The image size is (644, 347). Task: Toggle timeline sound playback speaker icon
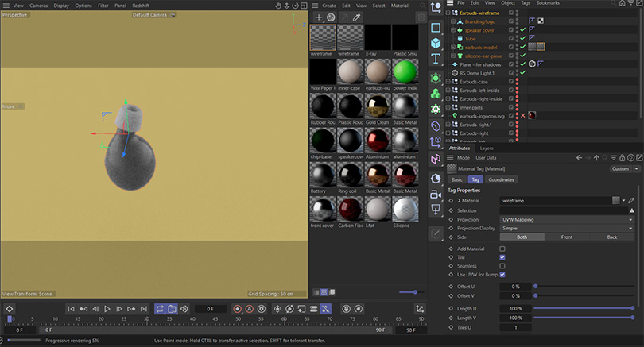pyautogui.click(x=184, y=309)
